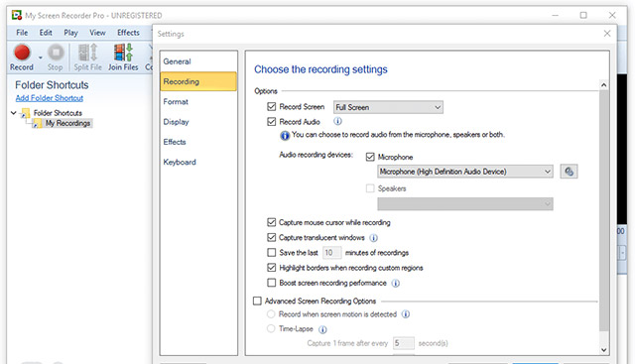Enable Advanced Screen Recording Options checkbox

pos(257,301)
